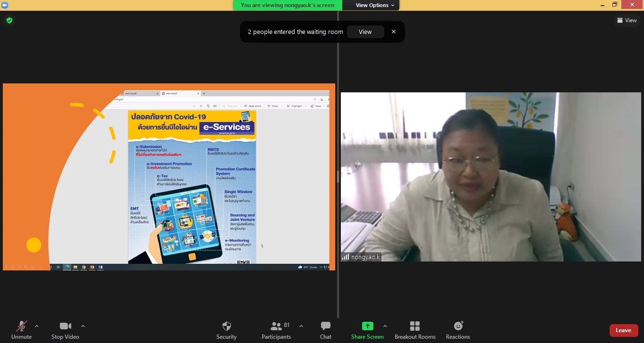Click the 'e-Tax' label on the poster
Viewport: 644px width, 343px height.
(x=163, y=176)
